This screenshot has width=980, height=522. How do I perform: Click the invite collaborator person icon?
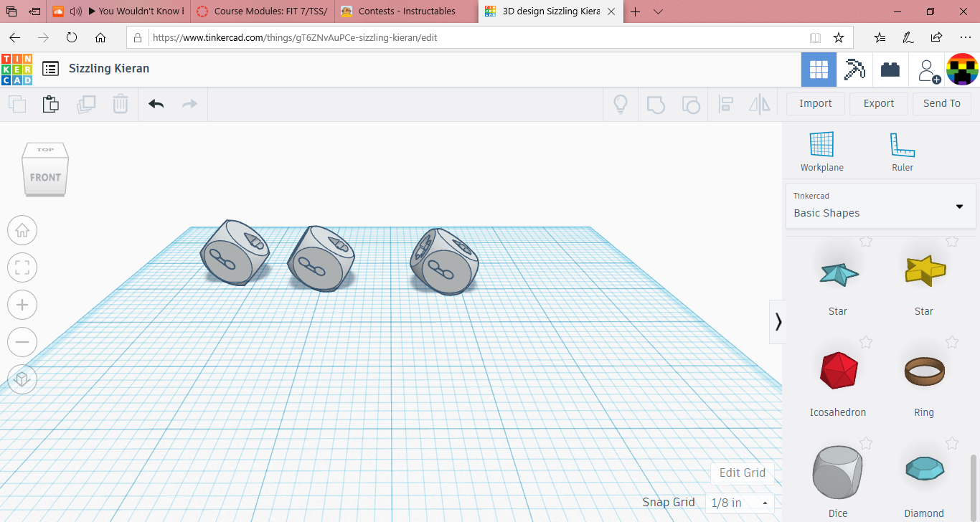pos(928,71)
